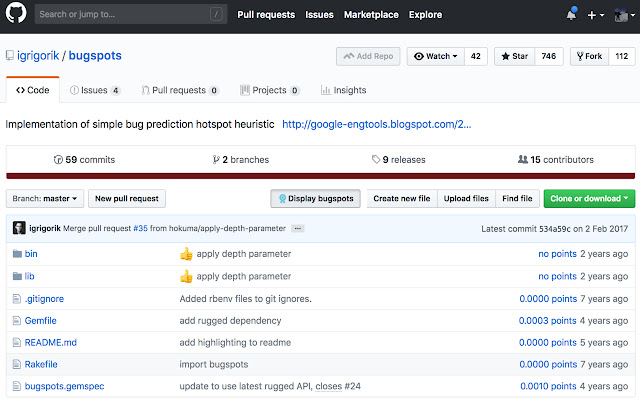
Task: Click igrigorik's commit avatar
Action: pos(19,228)
